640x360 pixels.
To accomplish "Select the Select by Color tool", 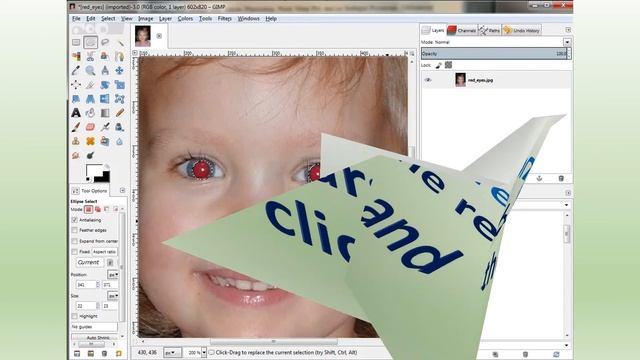I will pyautogui.click(x=76, y=56).
